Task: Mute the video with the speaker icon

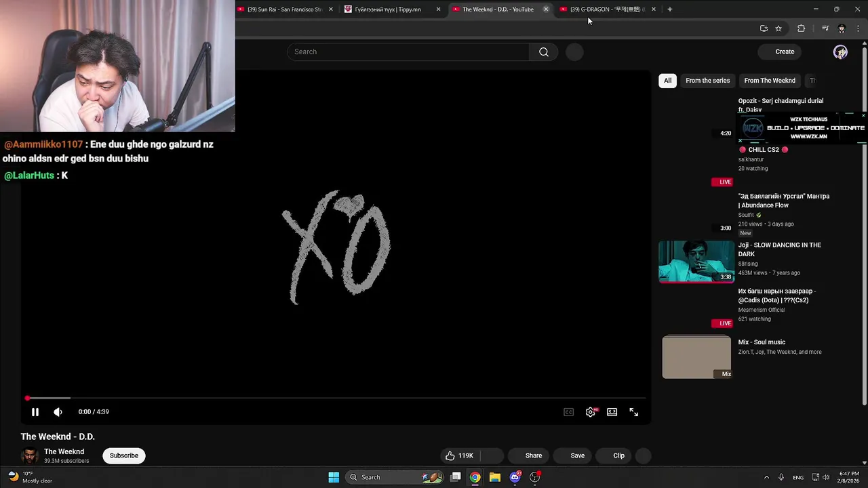Action: coord(58,412)
